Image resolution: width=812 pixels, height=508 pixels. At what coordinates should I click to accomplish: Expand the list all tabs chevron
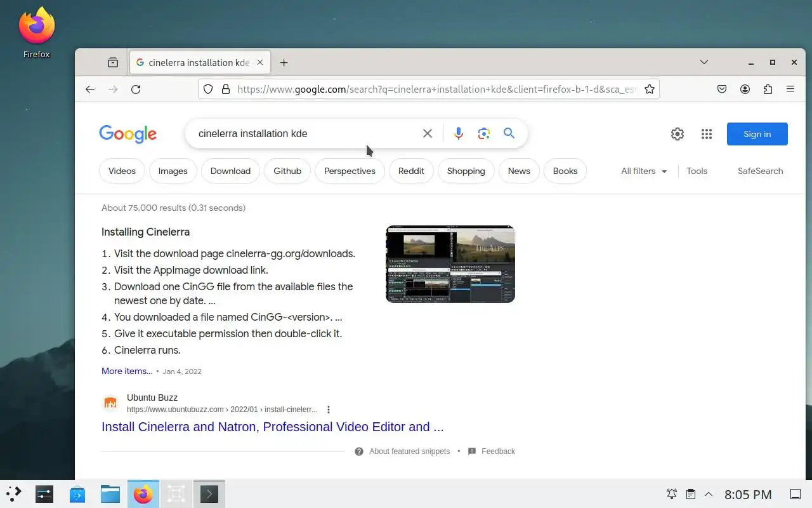coord(704,62)
